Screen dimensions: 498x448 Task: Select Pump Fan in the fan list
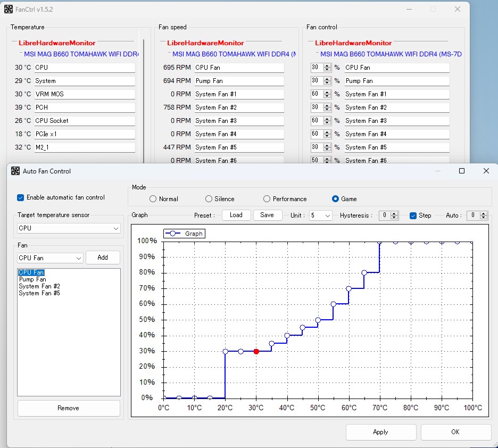[32, 279]
